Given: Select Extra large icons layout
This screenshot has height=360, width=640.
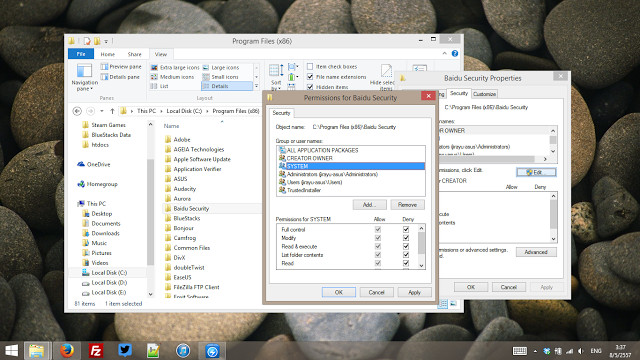Looking at the screenshot, I should coord(175,67).
